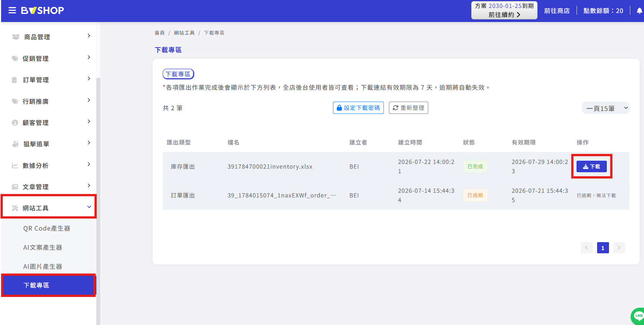This screenshot has height=325, width=644.
Task: Open the 一頁15筆 page-size dropdown
Action: coord(606,108)
